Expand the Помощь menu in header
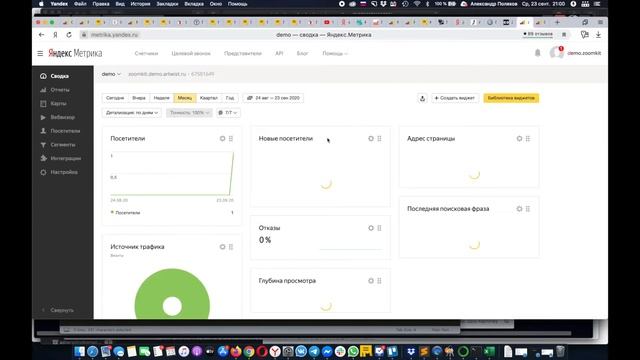This screenshot has height=360, width=640. click(335, 53)
